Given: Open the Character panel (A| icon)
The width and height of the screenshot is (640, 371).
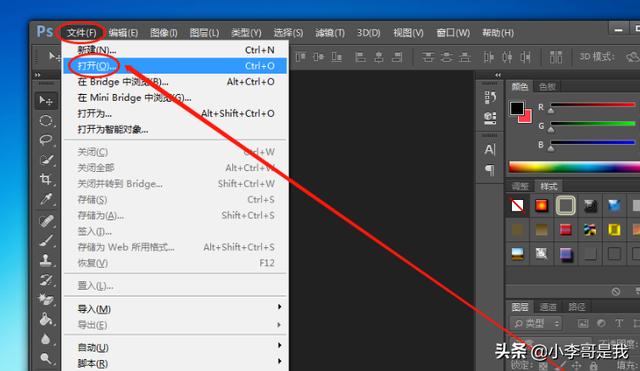Looking at the screenshot, I should click(490, 150).
